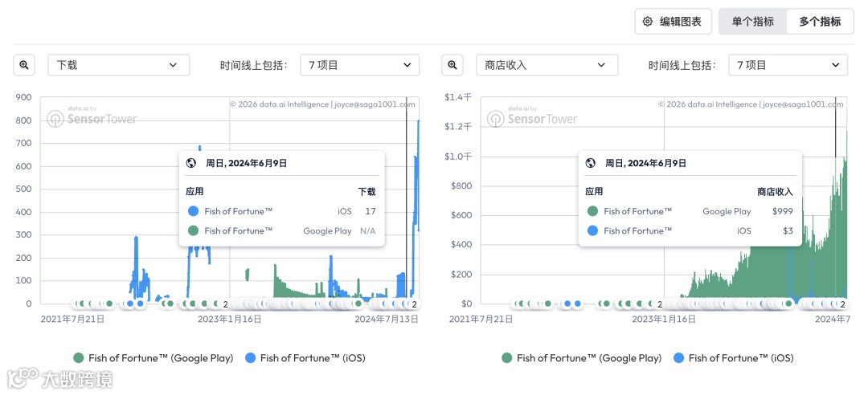Viewport: 868px width, 395px height.
Task: Expand 7 项目 dropdown on downloads chart
Action: (360, 65)
